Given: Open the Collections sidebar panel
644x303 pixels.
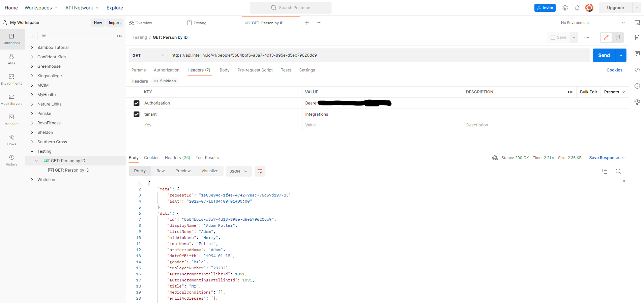Looking at the screenshot, I should pos(11,39).
